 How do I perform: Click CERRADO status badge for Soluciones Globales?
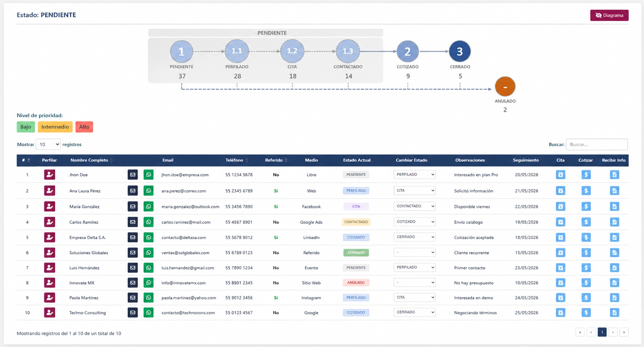(356, 252)
